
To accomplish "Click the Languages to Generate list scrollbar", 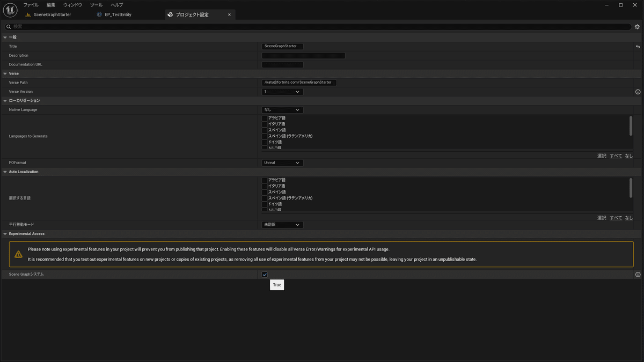I will (631, 126).
